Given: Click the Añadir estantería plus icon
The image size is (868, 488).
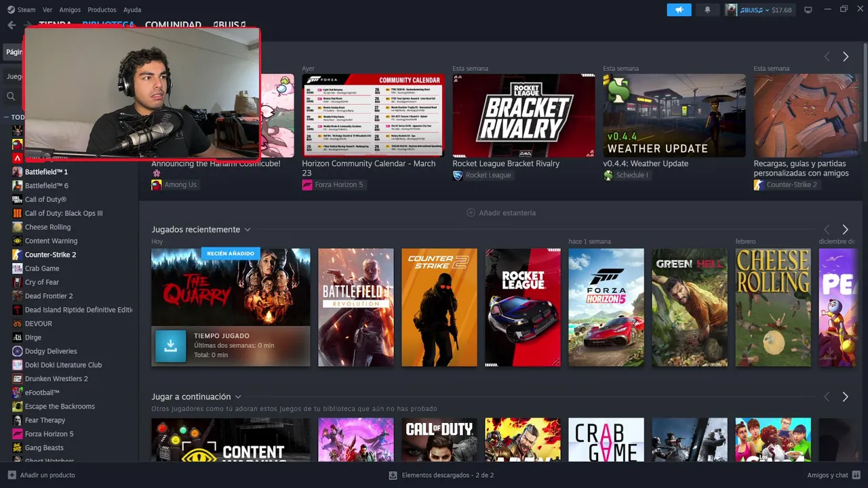Looking at the screenshot, I should click(471, 213).
